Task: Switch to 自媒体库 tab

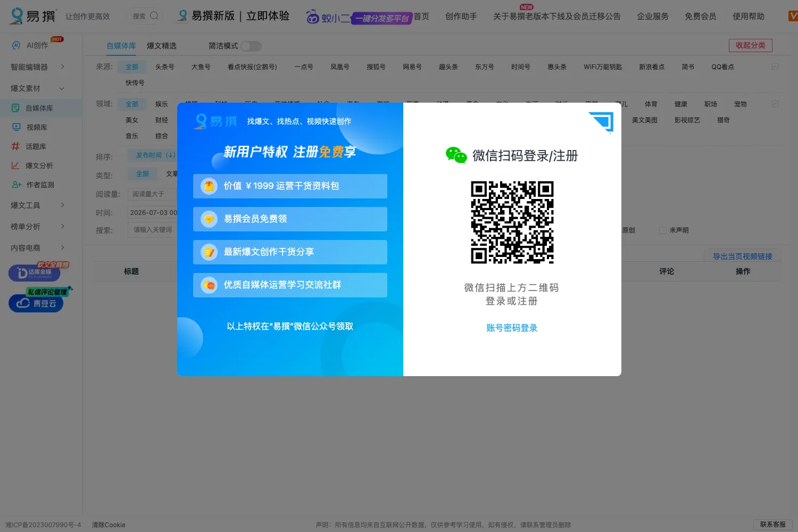Action: coord(121,46)
